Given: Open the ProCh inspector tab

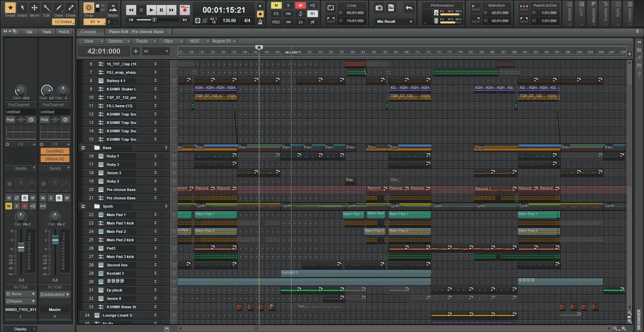Looking at the screenshot, I should coord(64,31).
